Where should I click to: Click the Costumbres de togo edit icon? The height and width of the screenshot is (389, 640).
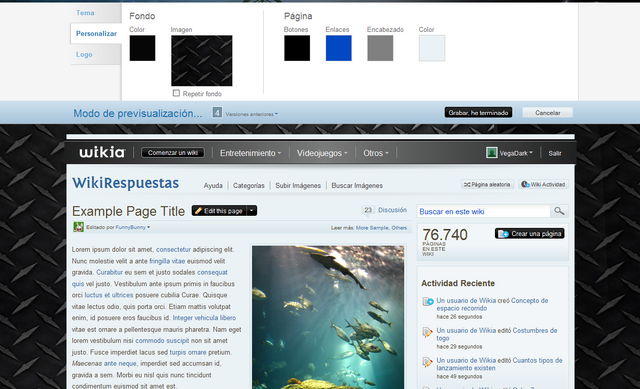click(x=427, y=332)
